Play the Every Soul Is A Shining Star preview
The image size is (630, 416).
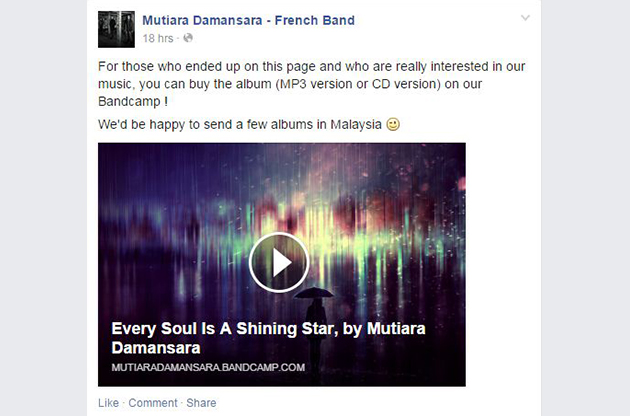[x=279, y=262]
